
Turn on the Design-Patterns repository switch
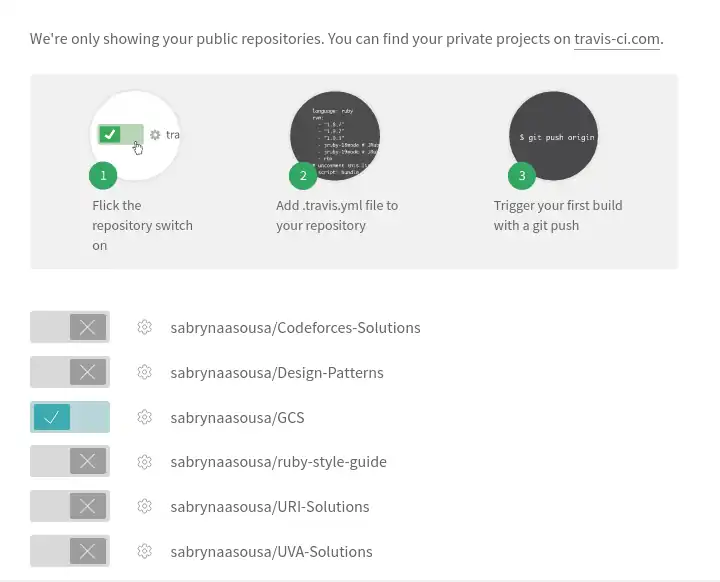[70, 372]
